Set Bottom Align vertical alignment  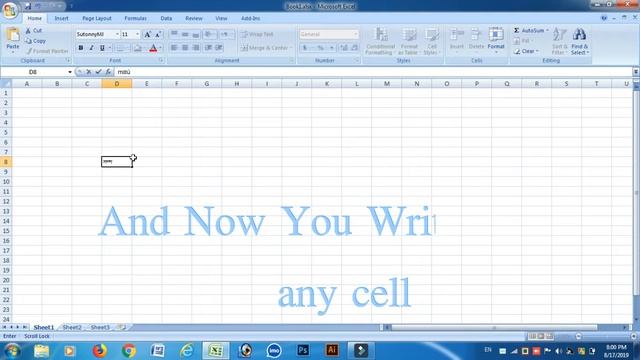click(196, 34)
